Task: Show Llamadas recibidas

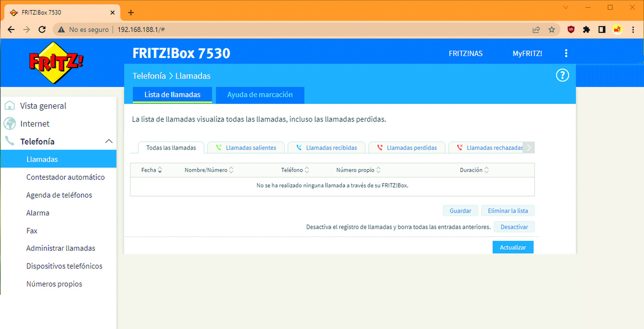Action: tap(326, 148)
